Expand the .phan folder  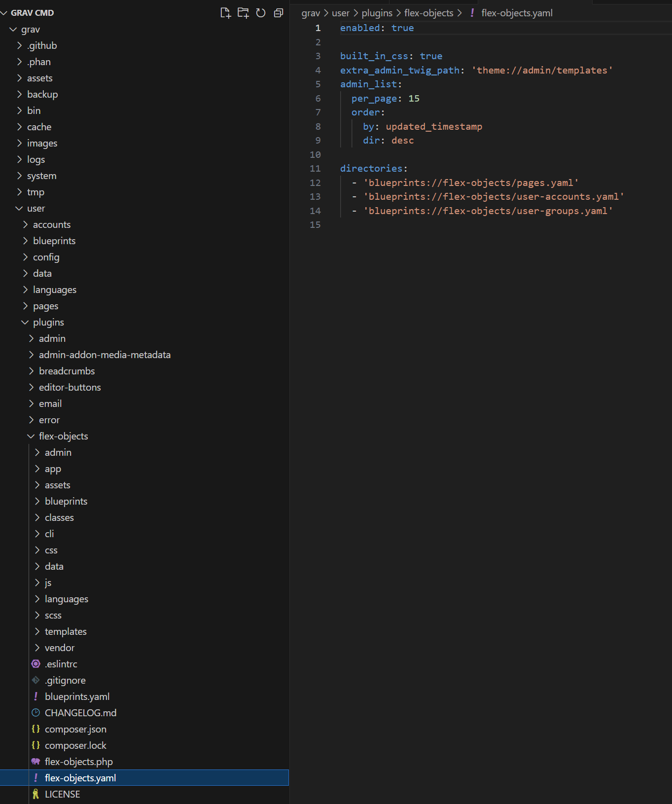pos(19,62)
